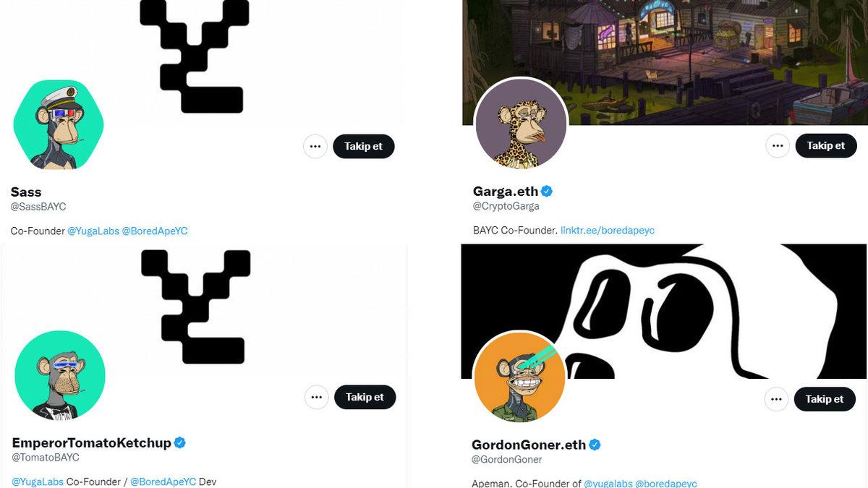This screenshot has height=488, width=868.
Task: Open more options menu for GordonGoner.eth
Action: click(776, 399)
